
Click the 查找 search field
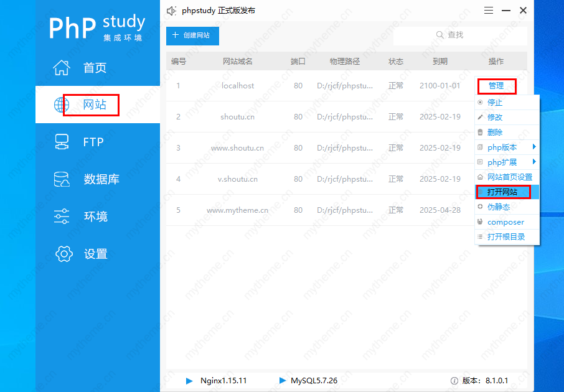coord(459,35)
